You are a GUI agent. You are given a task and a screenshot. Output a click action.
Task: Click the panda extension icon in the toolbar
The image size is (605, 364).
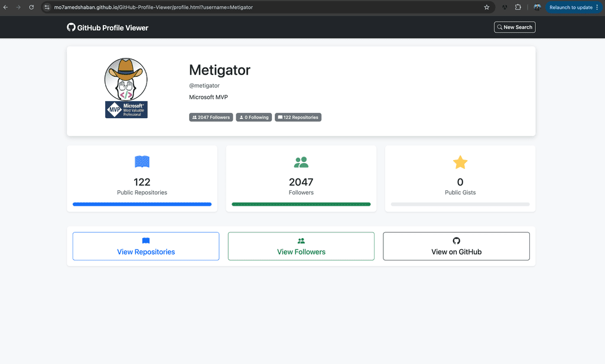click(505, 7)
